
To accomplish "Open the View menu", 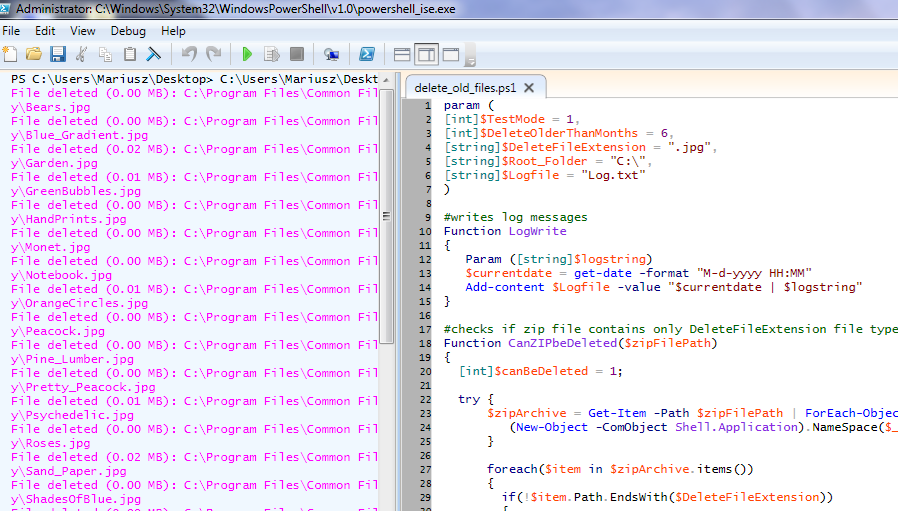I will click(x=83, y=31).
